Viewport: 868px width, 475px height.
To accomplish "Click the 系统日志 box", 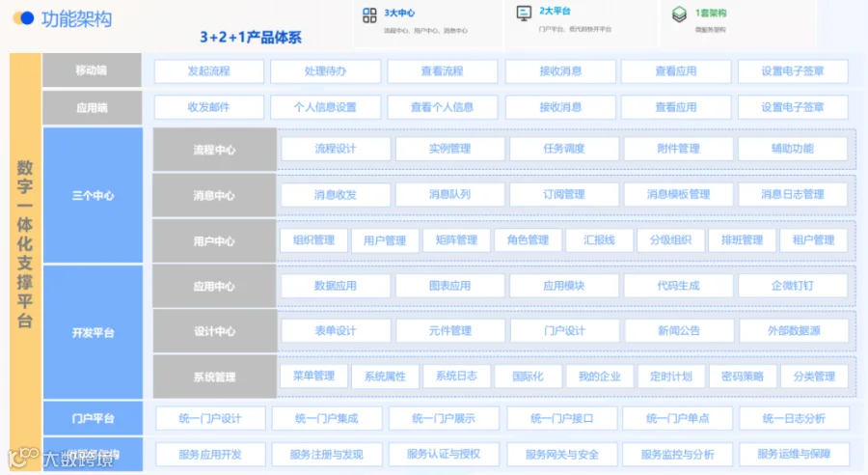I will [456, 377].
